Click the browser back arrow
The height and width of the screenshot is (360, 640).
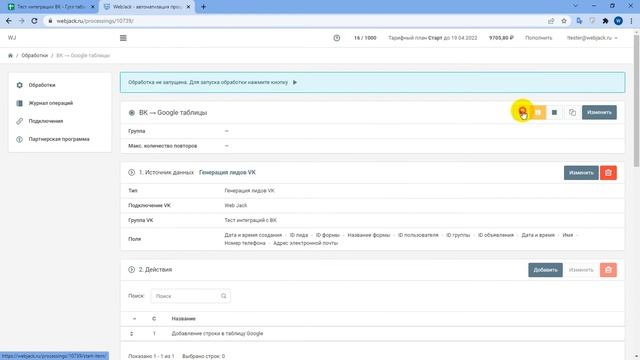click(9, 21)
